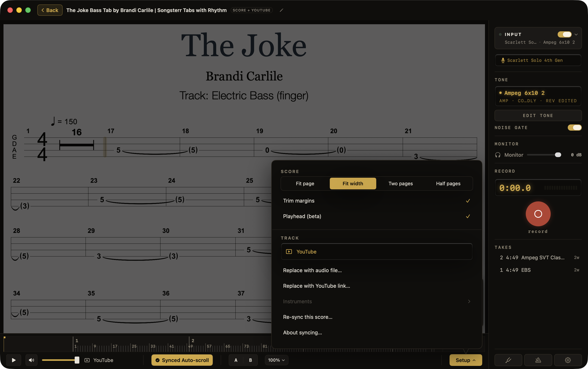Viewport: 588px width, 369px height.
Task: Click measure 17 marker in timeline
Action: [115, 346]
